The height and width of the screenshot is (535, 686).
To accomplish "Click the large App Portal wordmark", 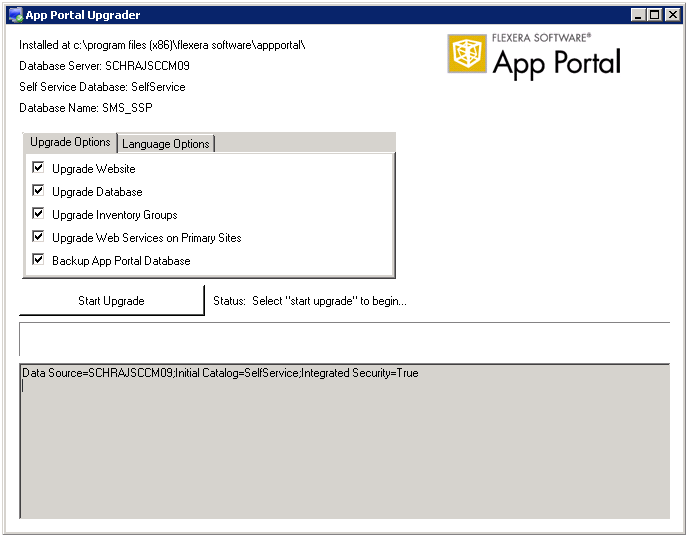I will pos(556,63).
